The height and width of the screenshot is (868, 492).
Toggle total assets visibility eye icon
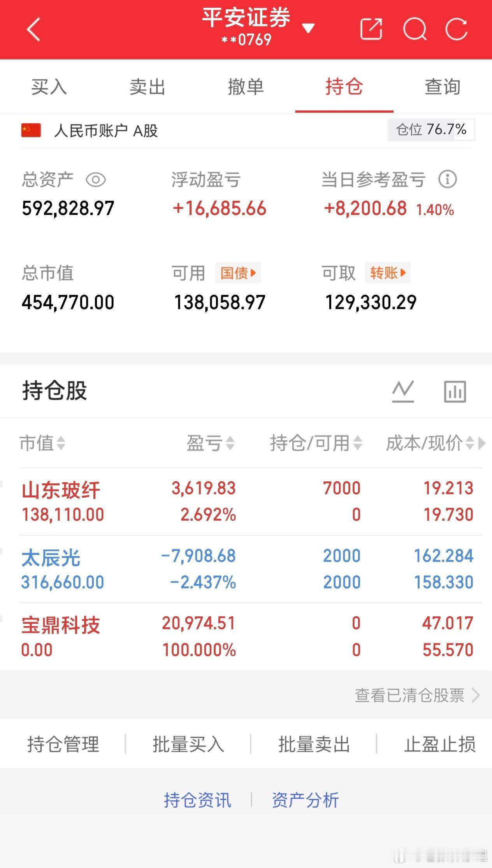tap(96, 180)
